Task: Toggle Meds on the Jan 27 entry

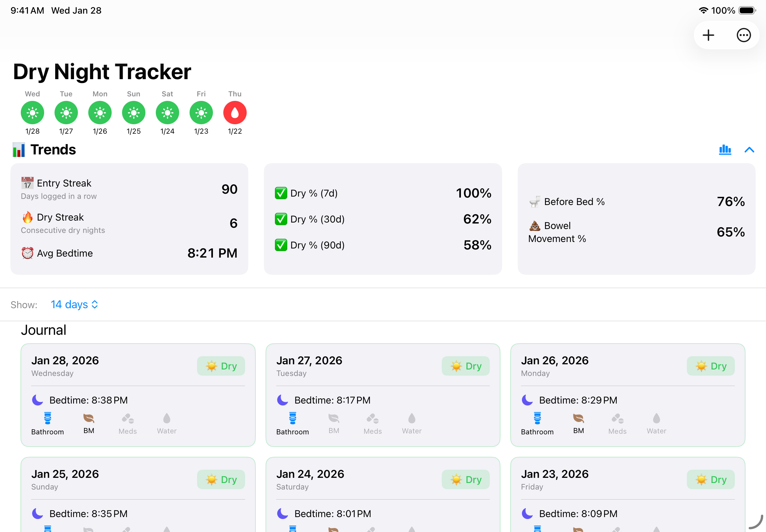Action: [x=373, y=424]
